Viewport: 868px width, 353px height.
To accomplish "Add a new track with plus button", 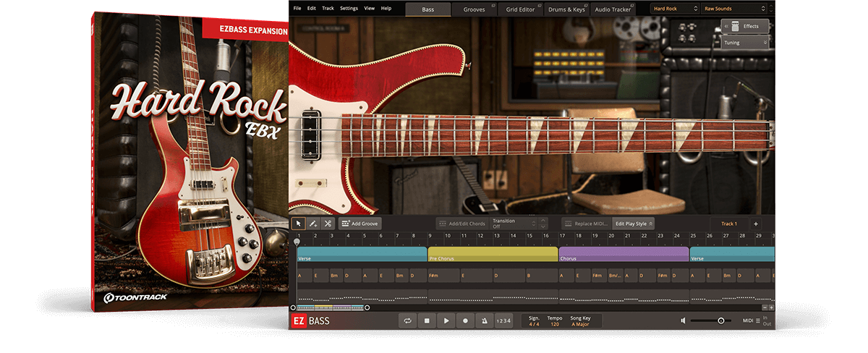I will click(x=756, y=224).
